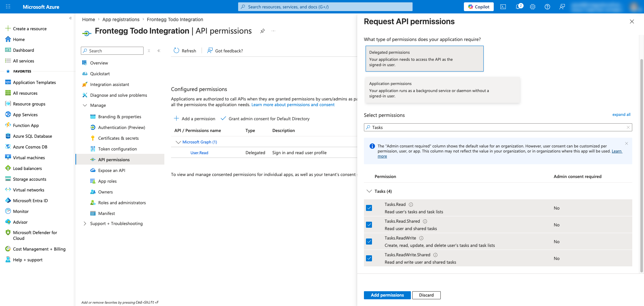Open notifications bell icon
Screen dimensions: 644x306
tap(519, 7)
